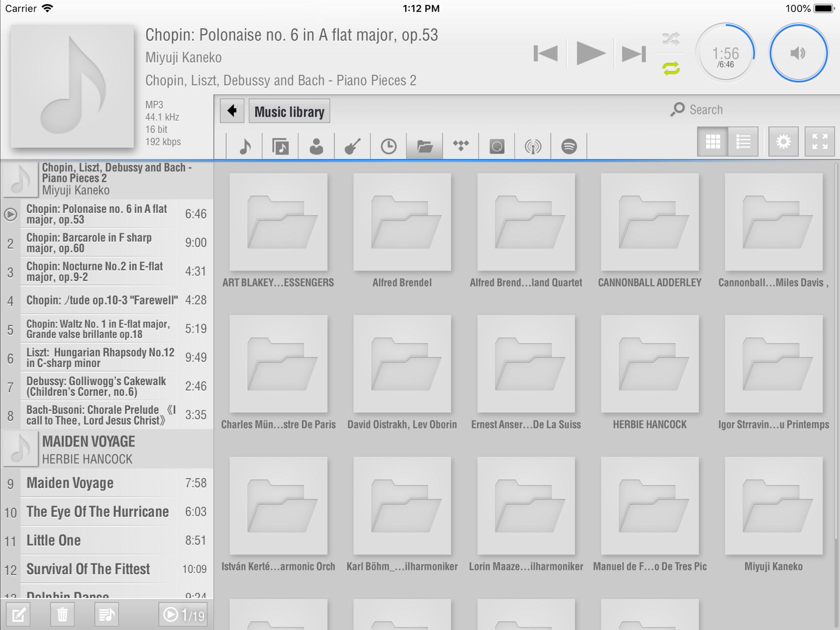840x630 pixels.
Task: Play Survival Of The Fittest
Action: (x=107, y=569)
